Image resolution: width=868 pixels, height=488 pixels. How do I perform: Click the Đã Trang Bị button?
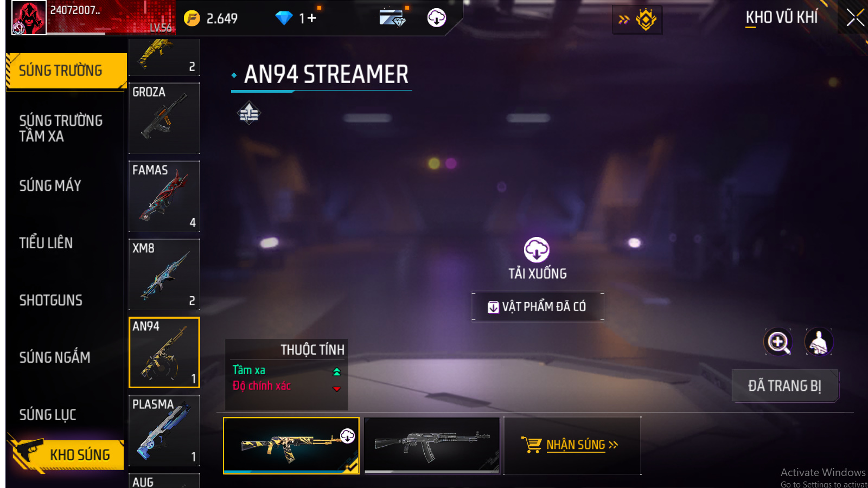(784, 386)
